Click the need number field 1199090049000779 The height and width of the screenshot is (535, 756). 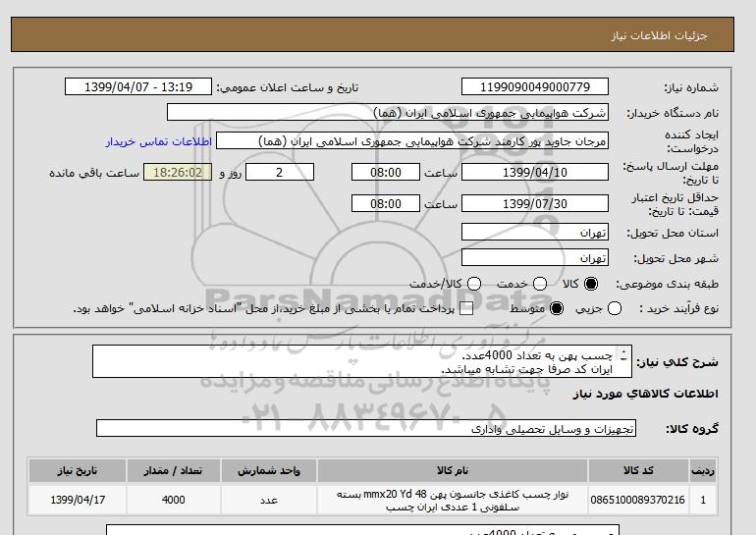click(x=535, y=86)
